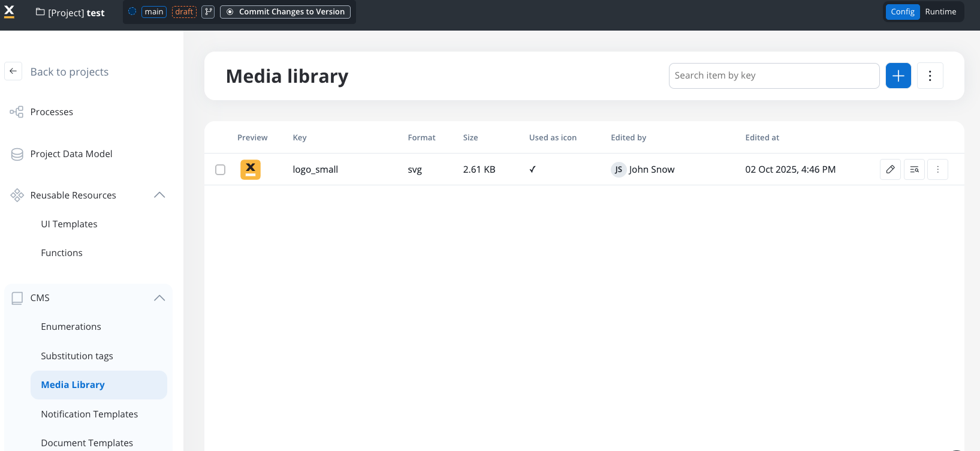Click the Search item by key field
Image resolution: width=980 pixels, height=451 pixels.
773,76
